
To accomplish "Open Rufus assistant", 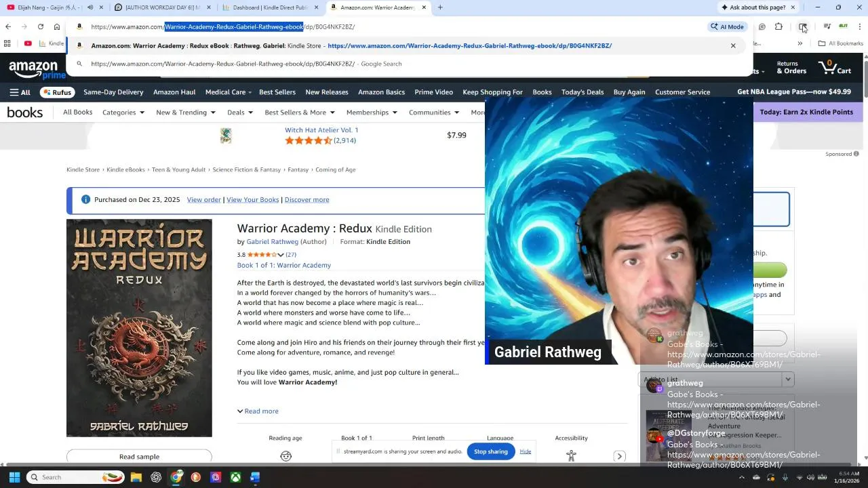I will click(x=57, y=92).
